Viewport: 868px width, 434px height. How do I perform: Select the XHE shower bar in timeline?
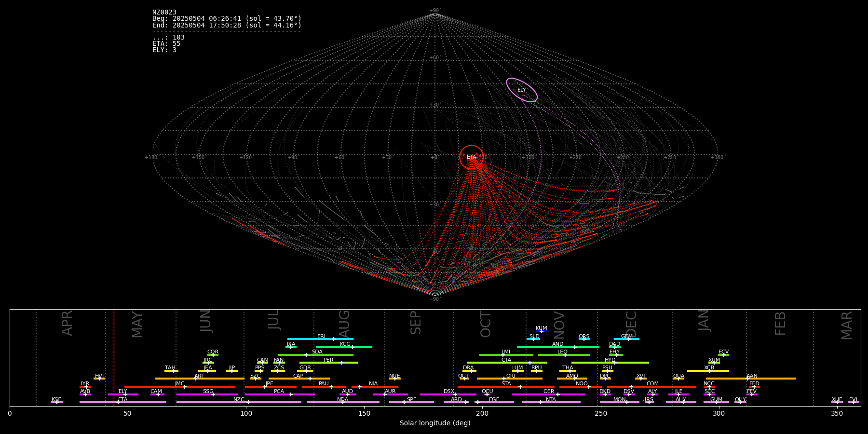(837, 402)
